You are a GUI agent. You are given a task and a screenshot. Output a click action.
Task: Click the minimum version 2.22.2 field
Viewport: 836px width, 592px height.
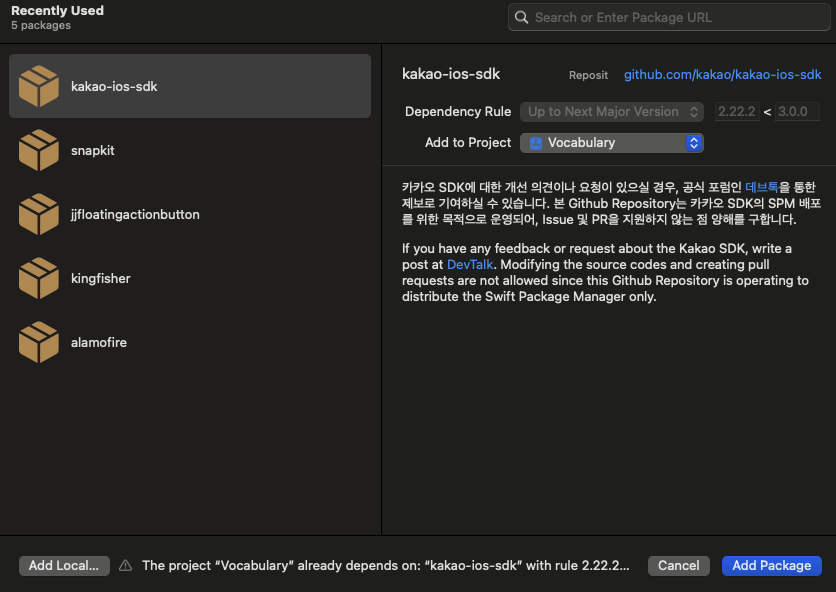737,111
